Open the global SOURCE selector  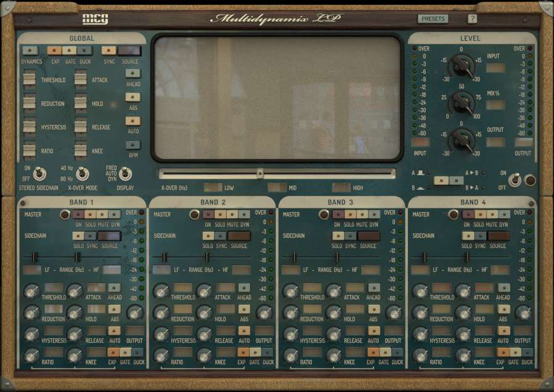tap(129, 51)
